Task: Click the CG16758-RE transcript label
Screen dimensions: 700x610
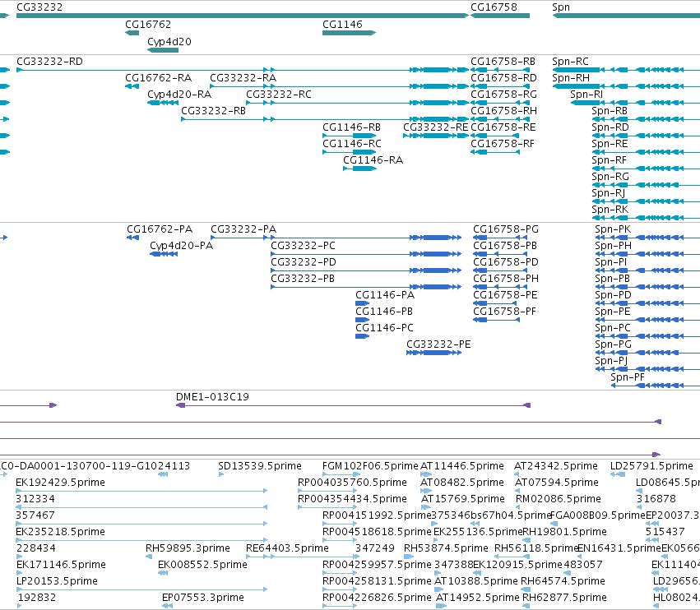Action: 503,127
